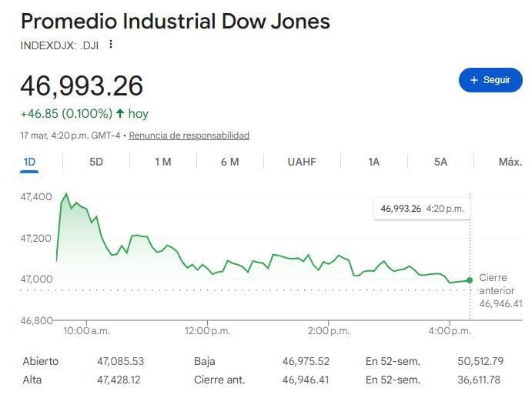Select the 6 M chart range
Screen dimensions: 532x405
point(229,162)
